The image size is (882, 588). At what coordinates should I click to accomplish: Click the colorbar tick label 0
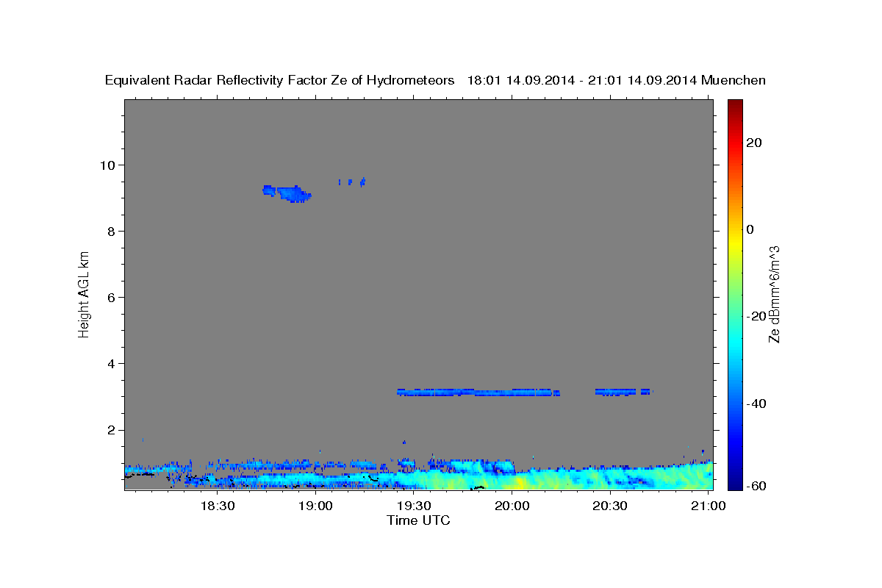750,229
